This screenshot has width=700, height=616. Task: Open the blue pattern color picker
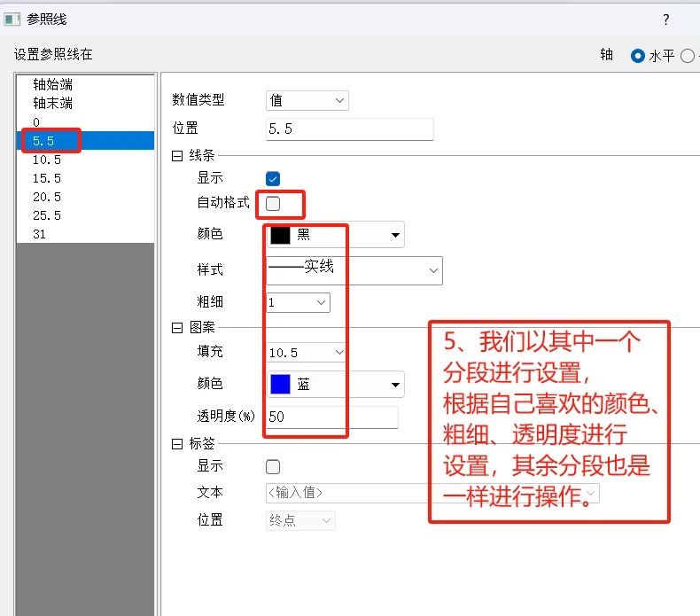click(x=335, y=385)
